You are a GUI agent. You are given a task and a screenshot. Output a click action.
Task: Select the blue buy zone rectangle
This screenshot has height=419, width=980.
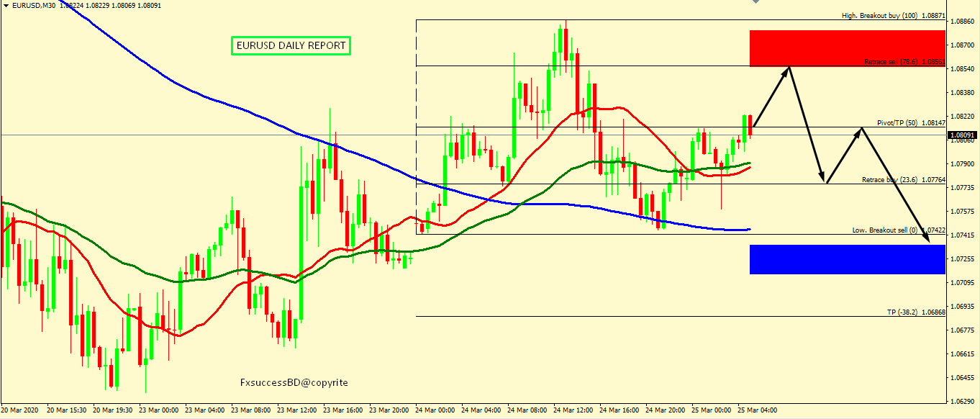point(846,259)
